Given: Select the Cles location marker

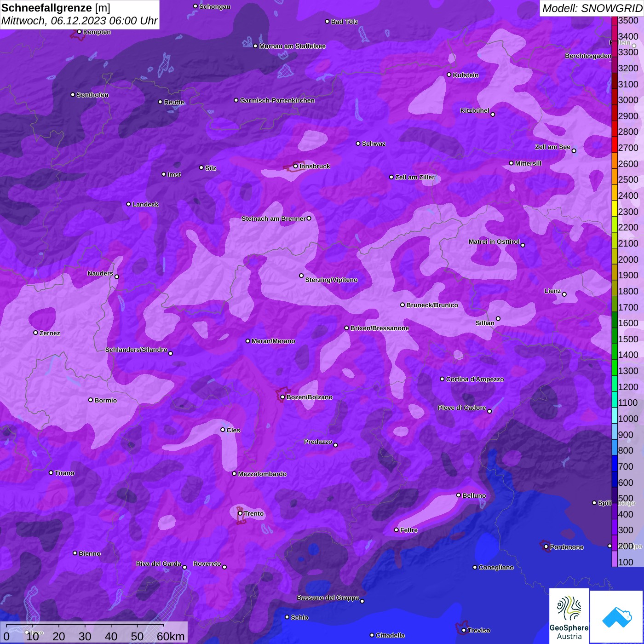Looking at the screenshot, I should click(x=223, y=430).
